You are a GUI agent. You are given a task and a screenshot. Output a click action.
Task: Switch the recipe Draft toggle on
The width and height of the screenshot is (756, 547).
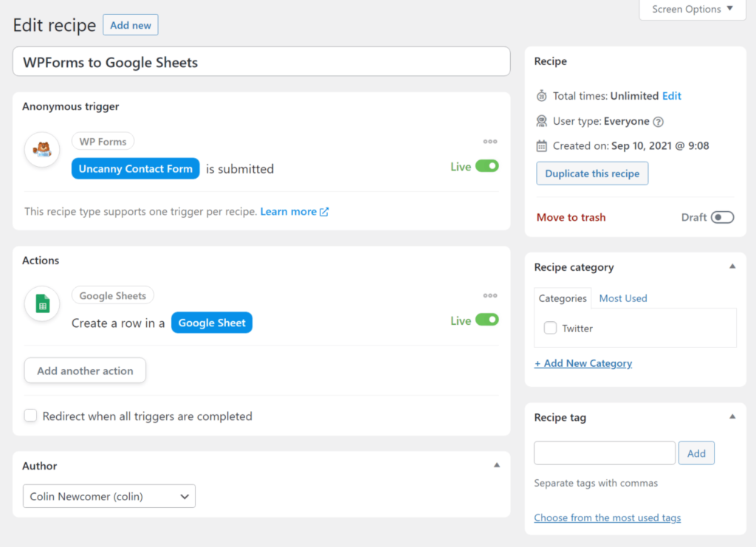point(722,217)
